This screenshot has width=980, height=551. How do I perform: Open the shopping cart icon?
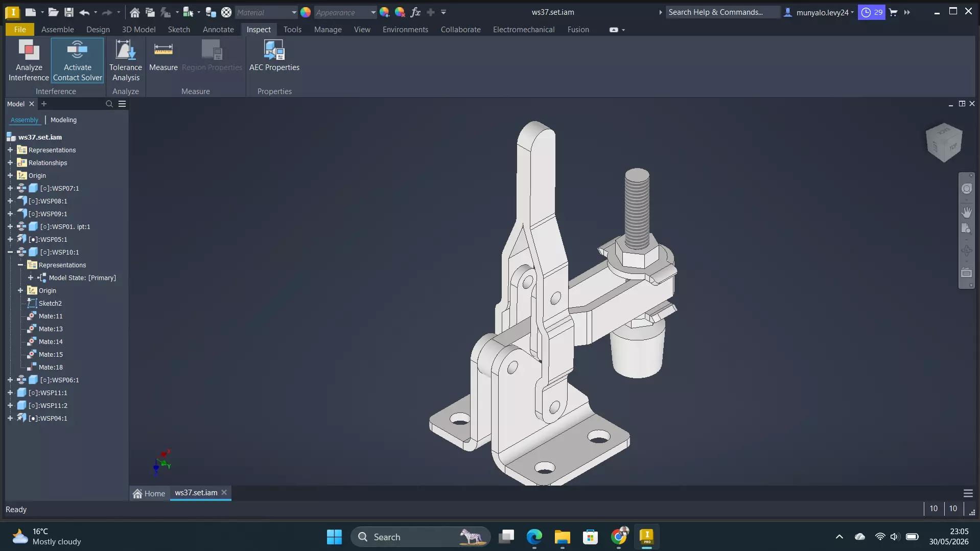tap(894, 12)
